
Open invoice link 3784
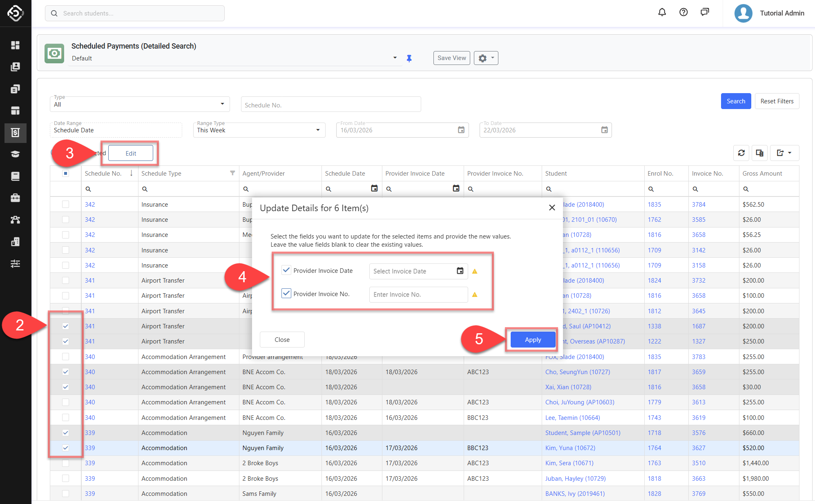pyautogui.click(x=699, y=205)
